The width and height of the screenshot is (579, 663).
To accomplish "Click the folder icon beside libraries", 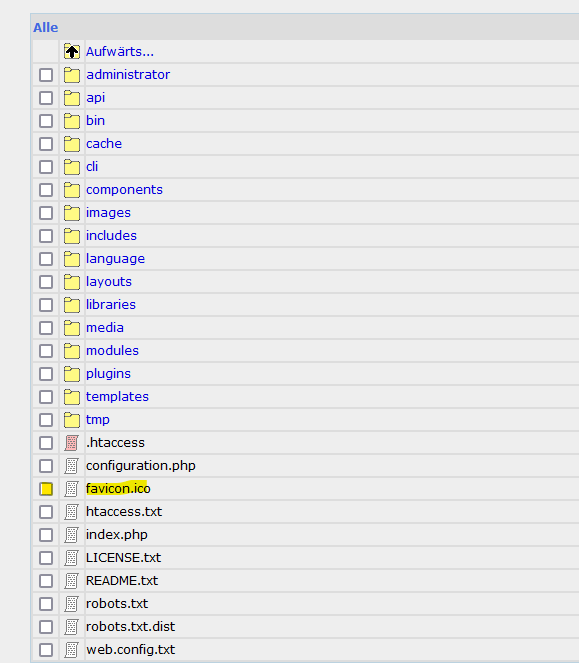I will tap(72, 305).
